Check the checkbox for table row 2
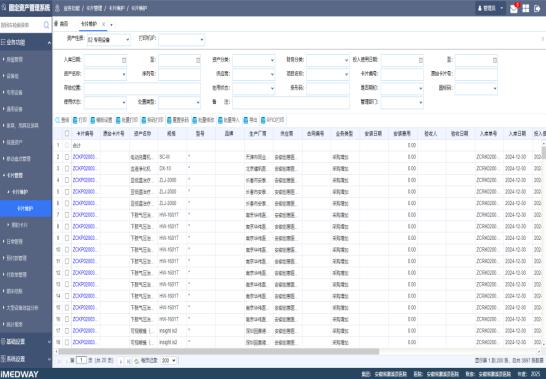Screen dimensions: 546x379 67,157
